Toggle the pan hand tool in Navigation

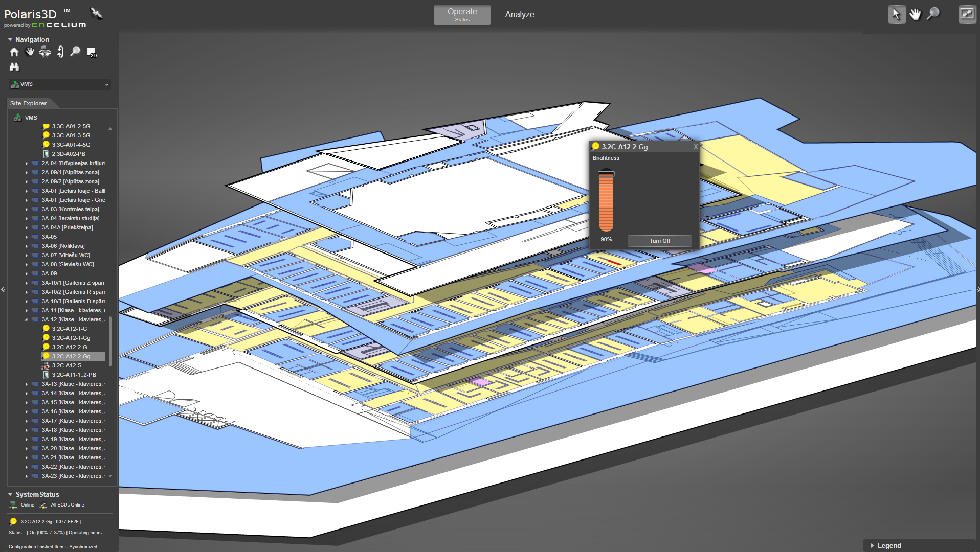pos(30,52)
